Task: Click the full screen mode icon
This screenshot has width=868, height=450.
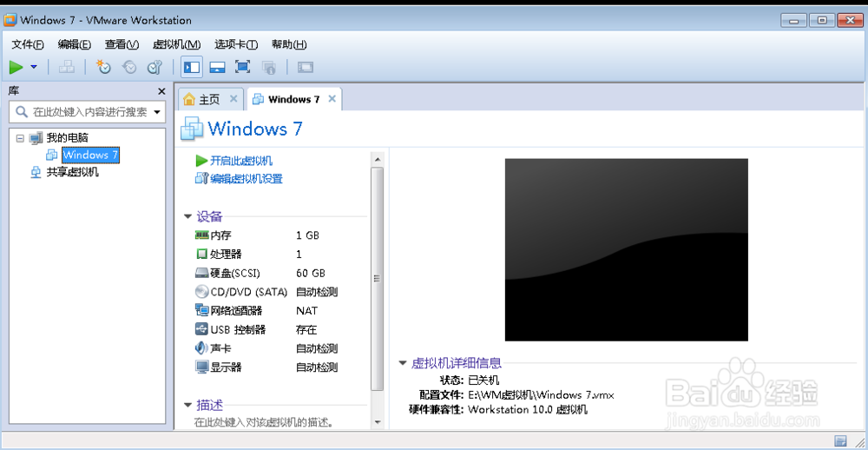Action: point(242,67)
